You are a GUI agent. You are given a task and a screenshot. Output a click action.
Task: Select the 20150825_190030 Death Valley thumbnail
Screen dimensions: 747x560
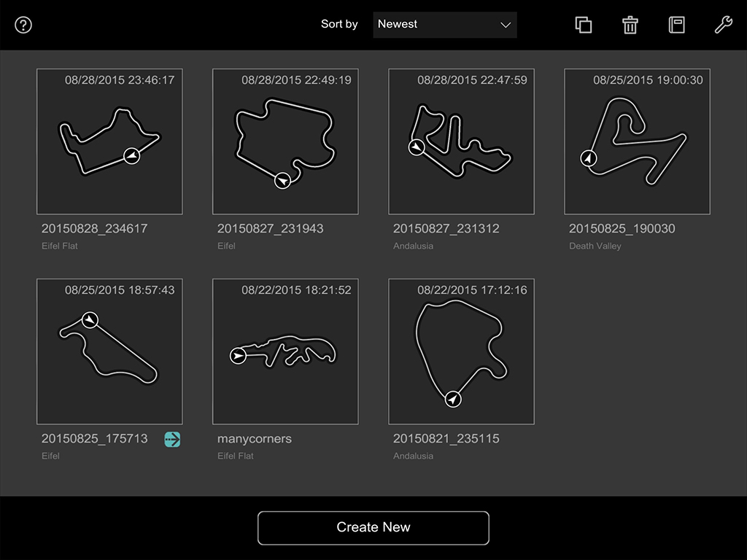point(637,141)
